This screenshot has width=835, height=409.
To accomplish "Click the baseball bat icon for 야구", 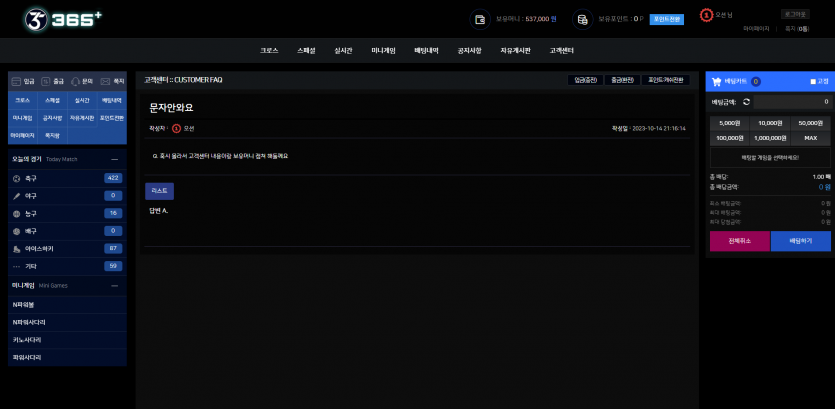I will 17,196.
